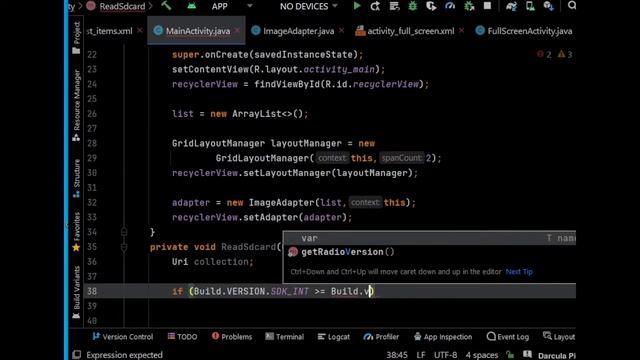Click the tool window quick access icon bottom-left
The width and height of the screenshot is (640, 360).
click(x=76, y=355)
